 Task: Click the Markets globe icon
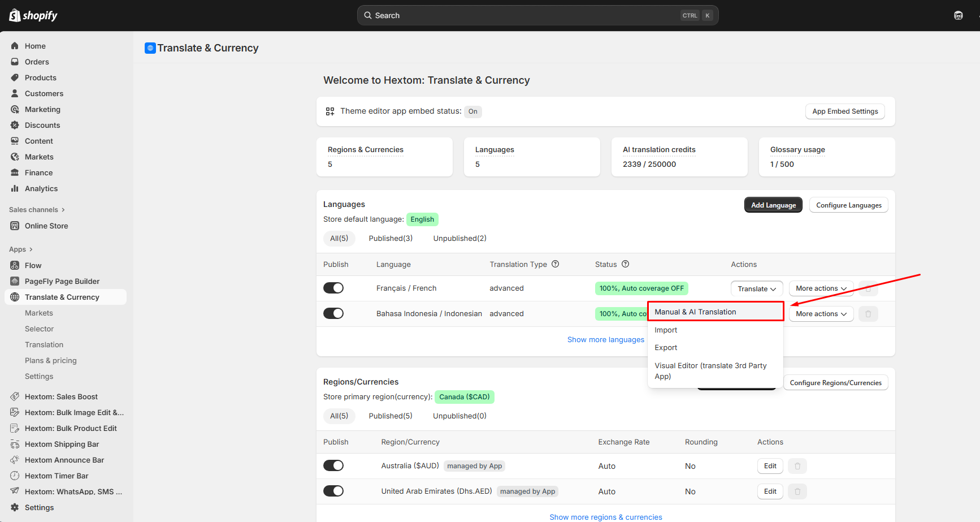point(15,157)
